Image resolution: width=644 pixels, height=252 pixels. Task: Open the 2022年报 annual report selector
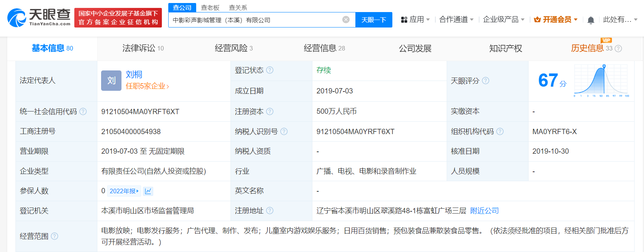point(124,191)
